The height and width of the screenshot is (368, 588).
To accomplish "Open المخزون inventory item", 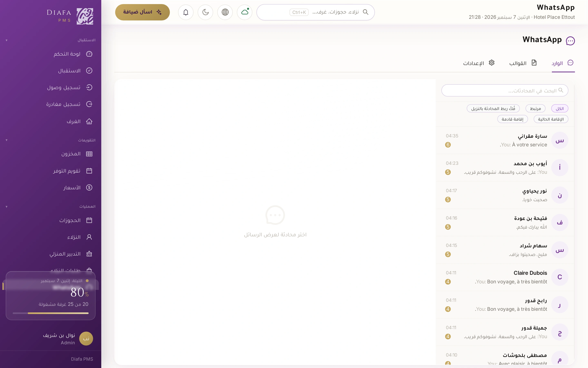I will point(51,154).
